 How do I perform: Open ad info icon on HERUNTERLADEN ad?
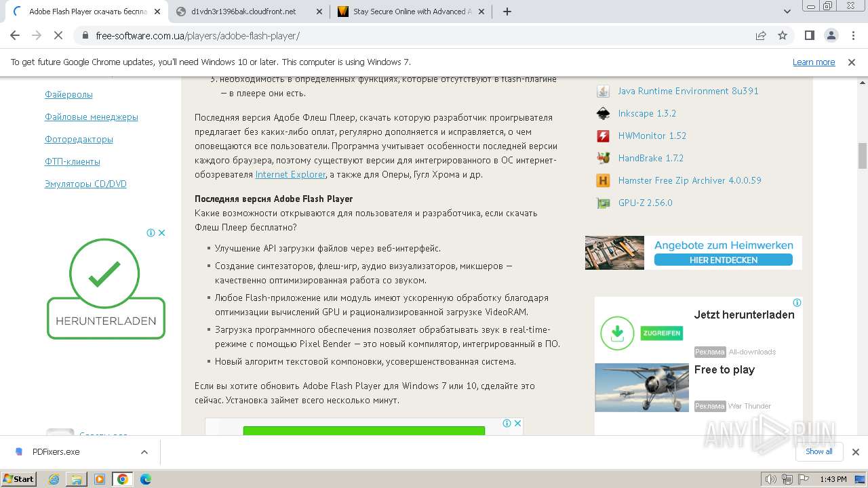151,232
